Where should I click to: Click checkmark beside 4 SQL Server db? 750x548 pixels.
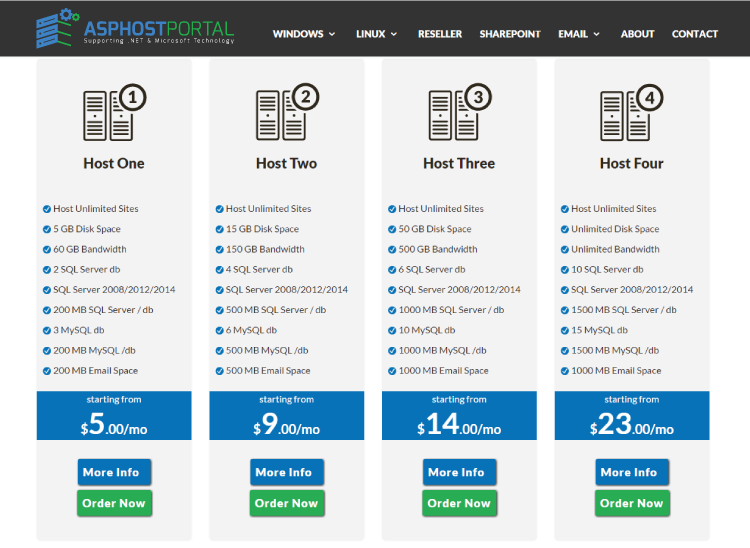pyautogui.click(x=220, y=270)
